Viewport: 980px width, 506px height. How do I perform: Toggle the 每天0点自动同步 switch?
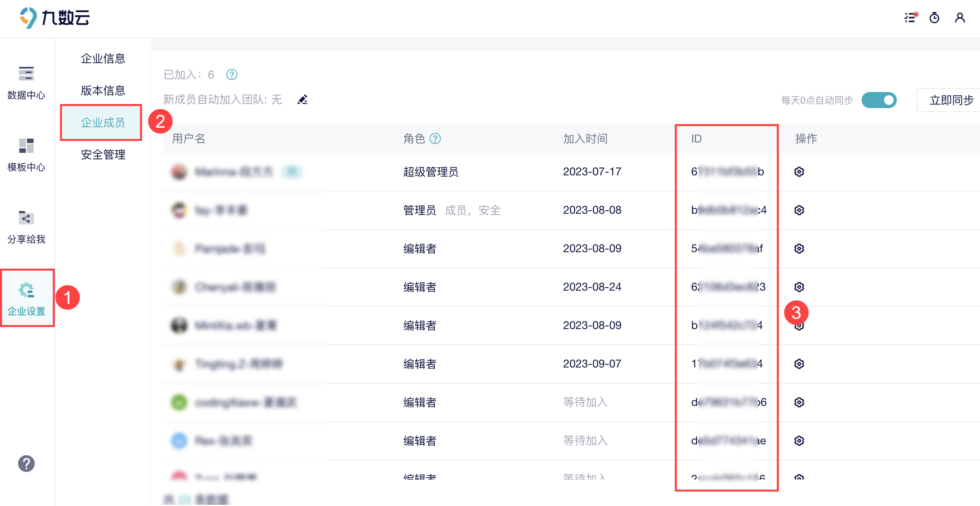tap(879, 100)
